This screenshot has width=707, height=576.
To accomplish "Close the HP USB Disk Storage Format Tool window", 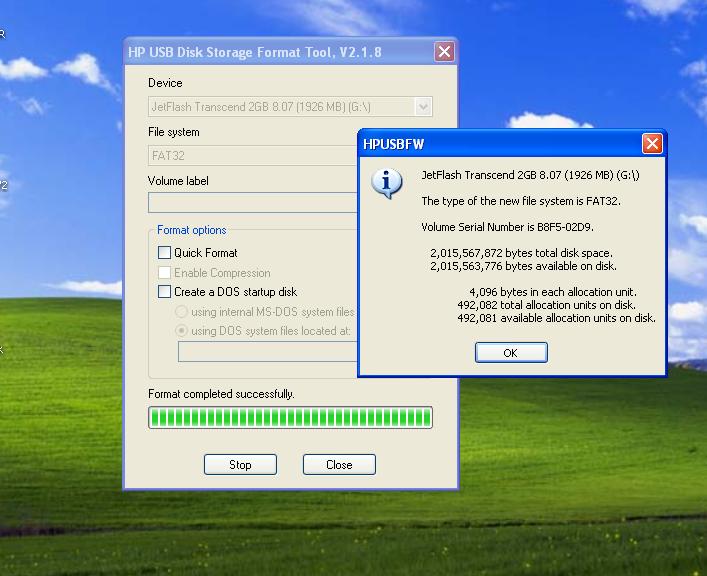I will [444, 52].
